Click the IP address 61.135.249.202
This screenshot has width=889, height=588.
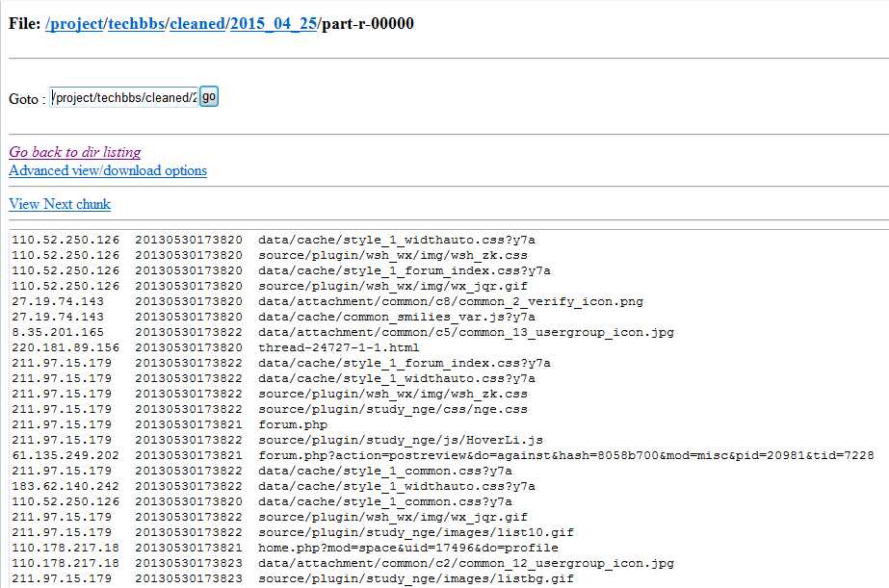click(x=65, y=455)
